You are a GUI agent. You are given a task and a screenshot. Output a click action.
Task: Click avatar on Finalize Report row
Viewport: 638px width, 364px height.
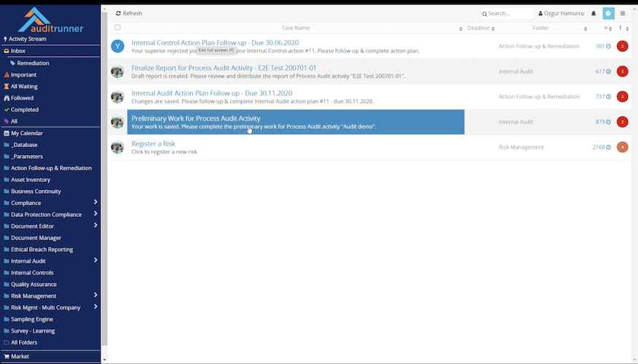tap(117, 71)
